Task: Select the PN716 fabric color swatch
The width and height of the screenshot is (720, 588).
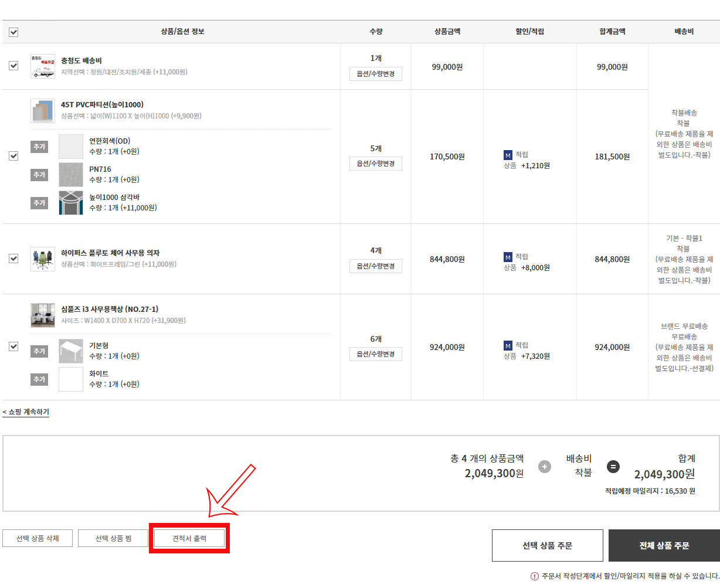Action: [x=71, y=175]
